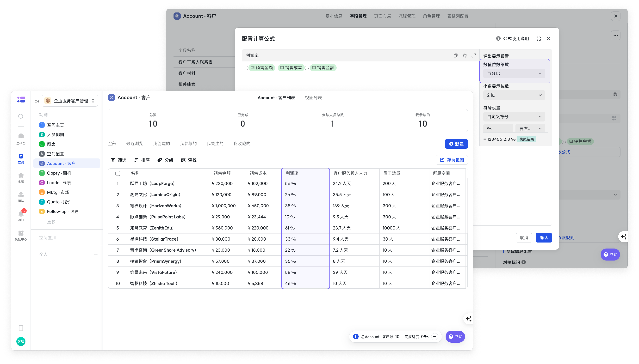This screenshot has height=364, width=639.
Task: Open the 数值位数缩放 百分比 dropdown
Action: click(514, 73)
